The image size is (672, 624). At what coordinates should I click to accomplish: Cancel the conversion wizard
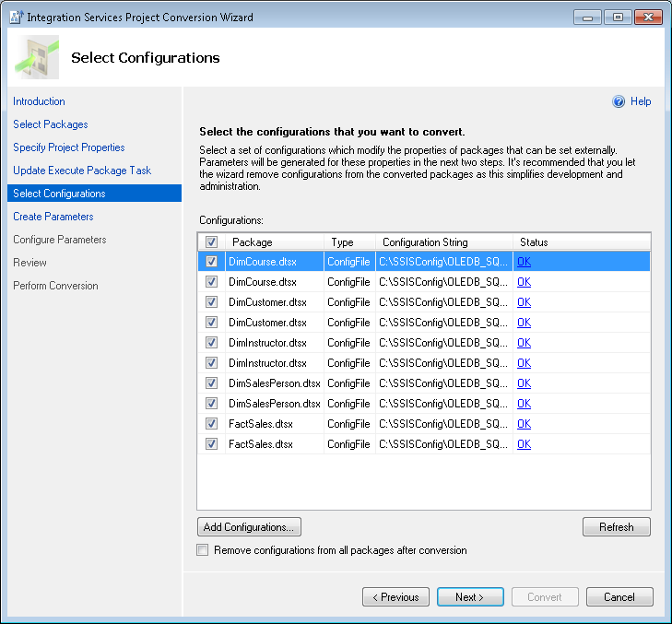coord(619,597)
